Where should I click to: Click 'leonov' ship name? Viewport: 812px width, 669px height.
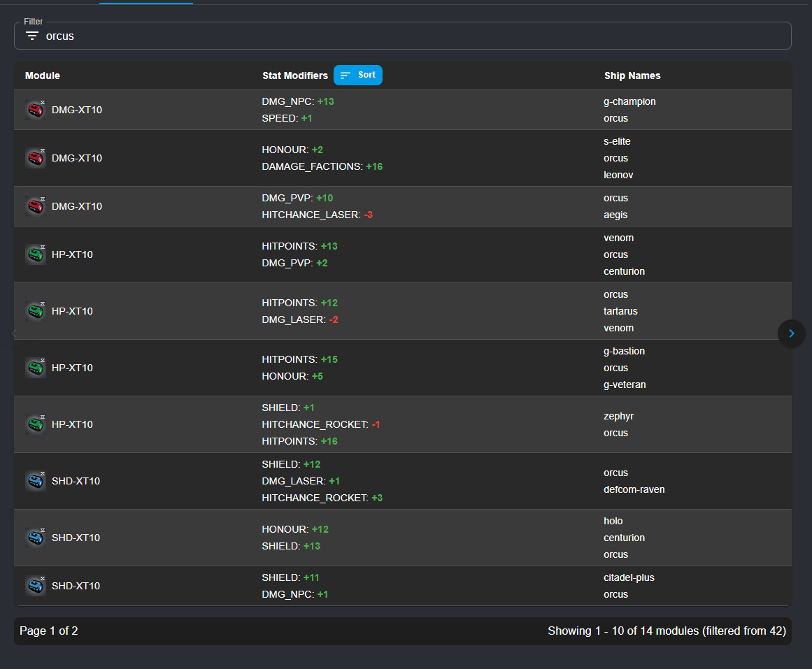point(618,175)
